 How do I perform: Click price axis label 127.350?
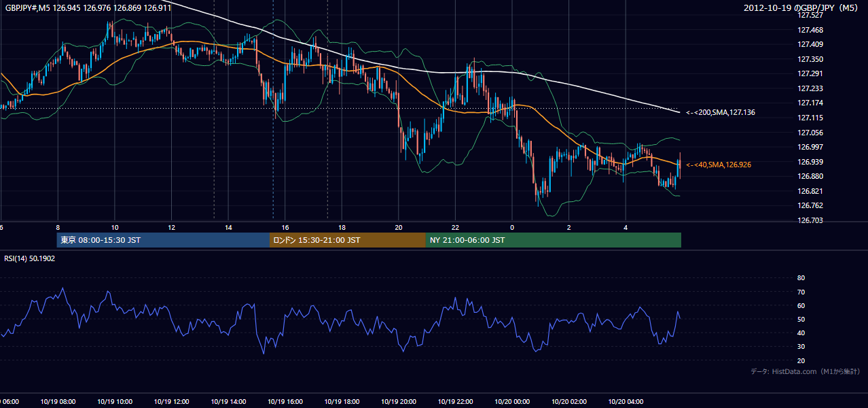810,59
